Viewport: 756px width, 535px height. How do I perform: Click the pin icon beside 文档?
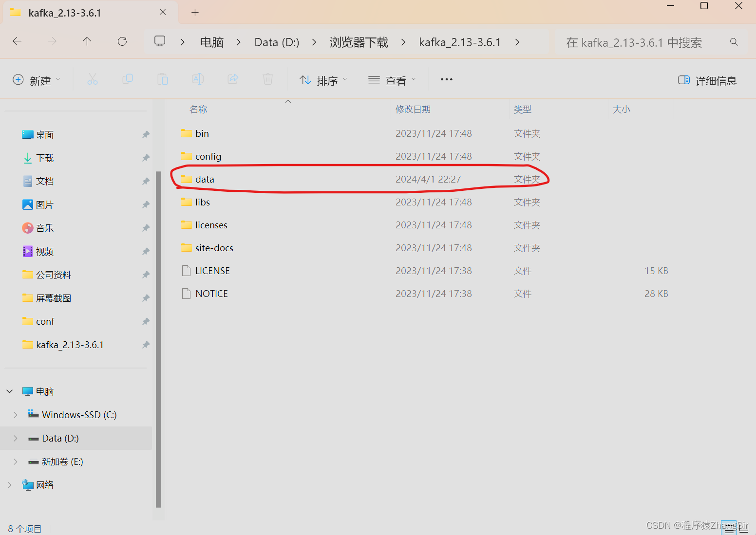point(146,181)
